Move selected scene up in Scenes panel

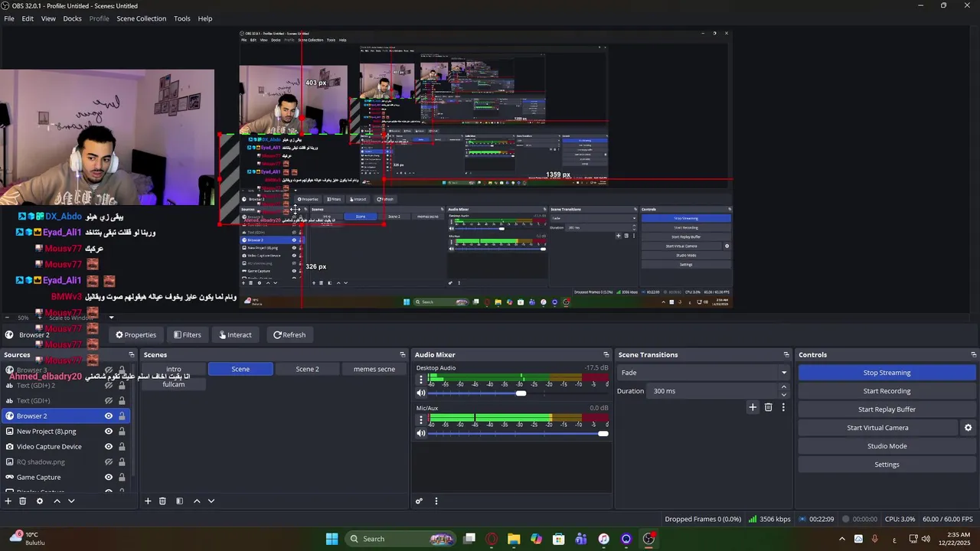click(x=197, y=501)
